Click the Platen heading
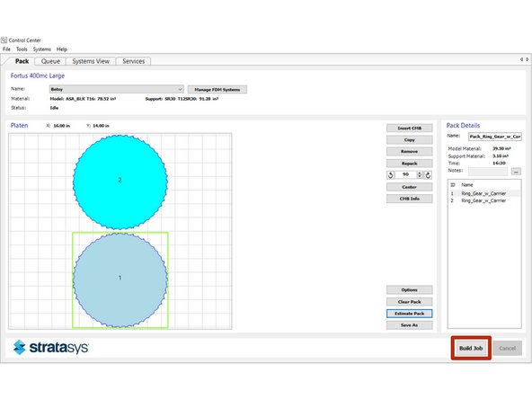The width and height of the screenshot is (532, 399). coord(19,126)
